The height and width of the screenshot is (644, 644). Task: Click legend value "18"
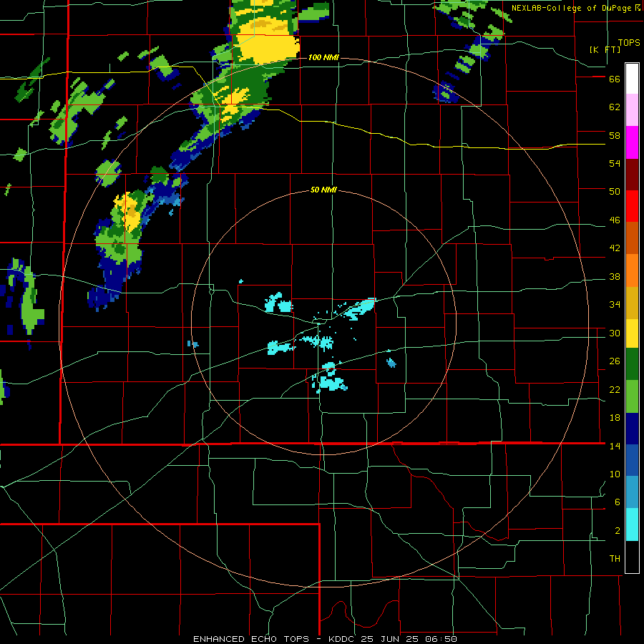coord(615,418)
